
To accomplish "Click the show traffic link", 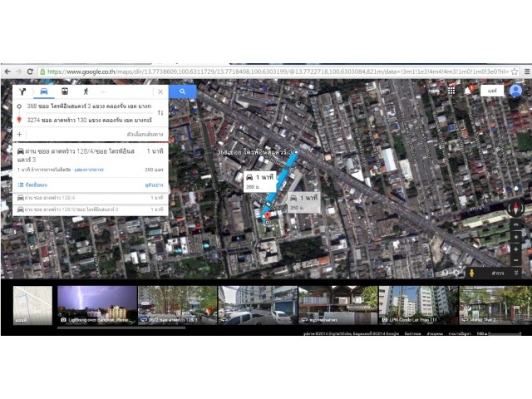I will pos(89,170).
